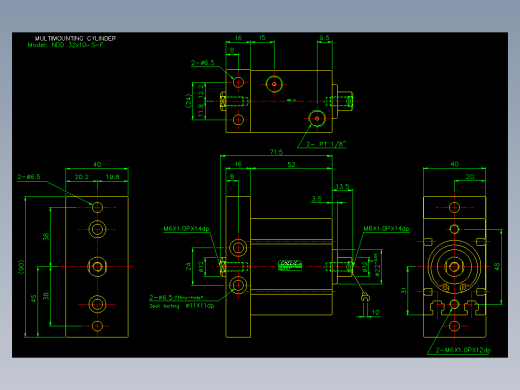The width and height of the screenshot is (520, 390).
Task: Select the 48 dimension in right view
Action: [x=497, y=267]
